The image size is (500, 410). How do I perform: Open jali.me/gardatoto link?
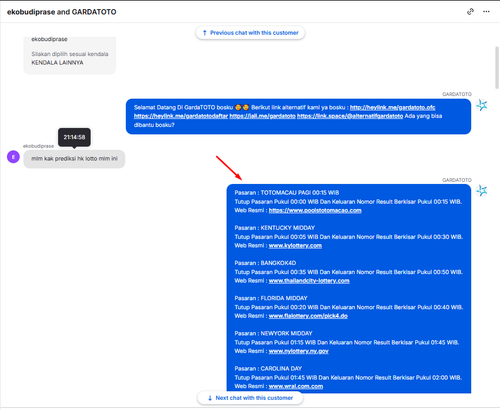(262, 116)
